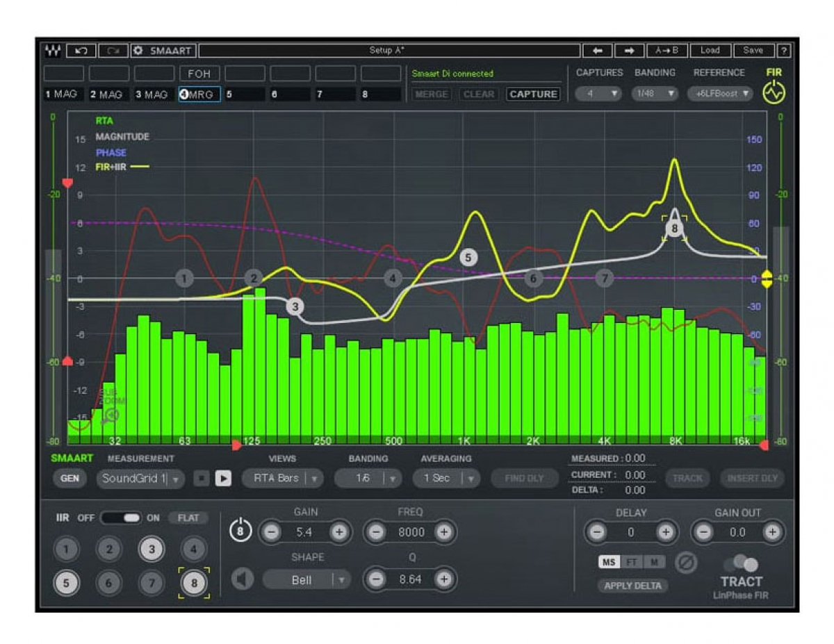Undo last change with undo arrow
834x644 pixels.
pos(81,51)
